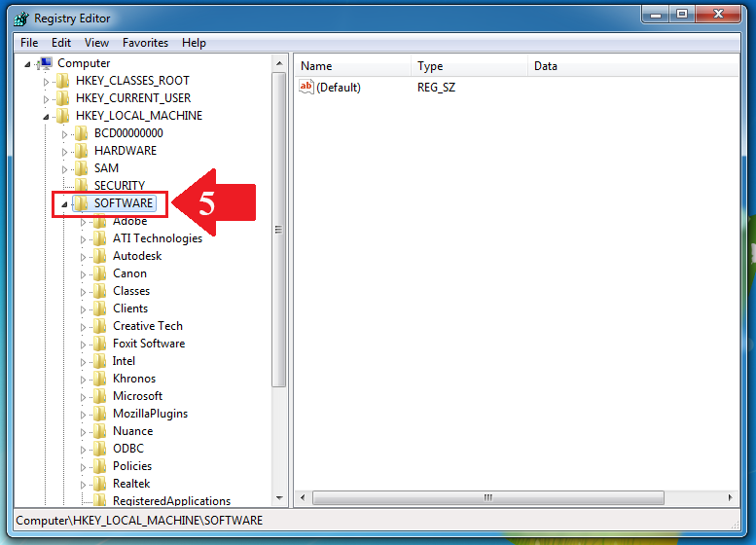Click the HKEY_CURRENT_USER folder icon
Viewport: 756px width, 545px height.
point(62,98)
